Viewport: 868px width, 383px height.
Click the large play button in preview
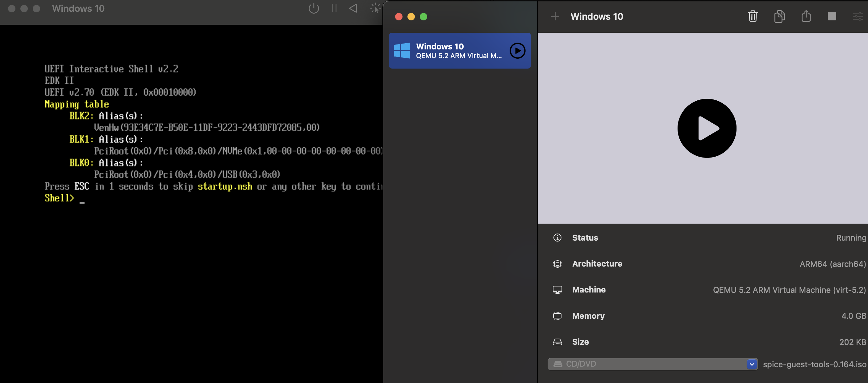click(707, 128)
